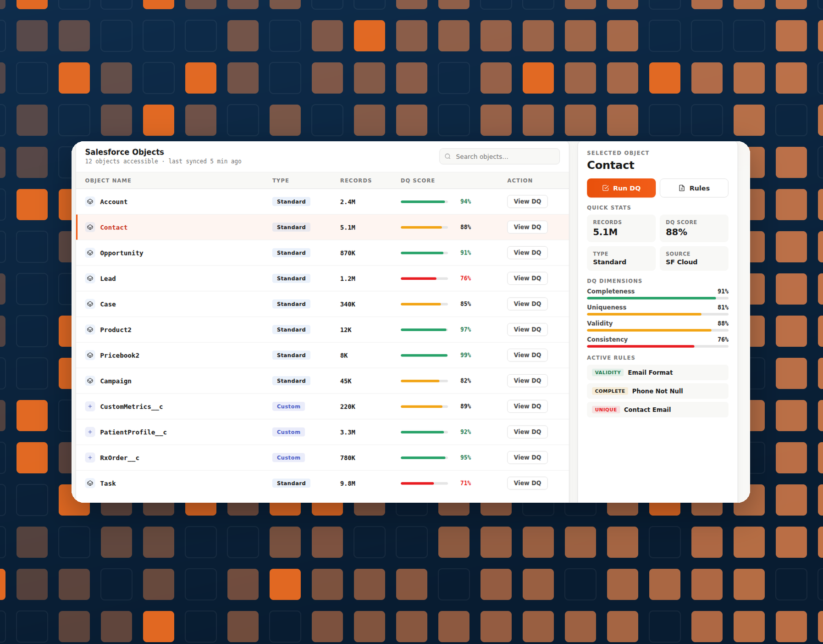Image resolution: width=823 pixels, height=644 pixels.
Task: Click the Lead DQ score bar
Action: [x=424, y=278]
